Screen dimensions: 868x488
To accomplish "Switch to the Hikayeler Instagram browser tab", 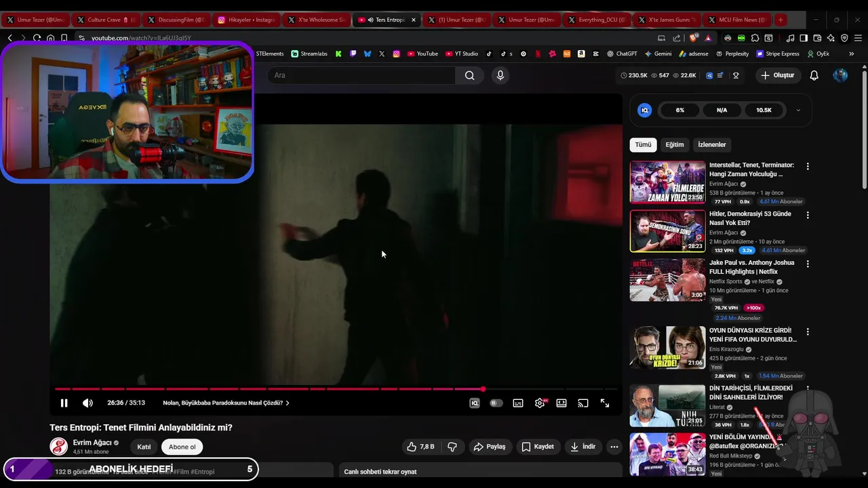I will point(247,20).
